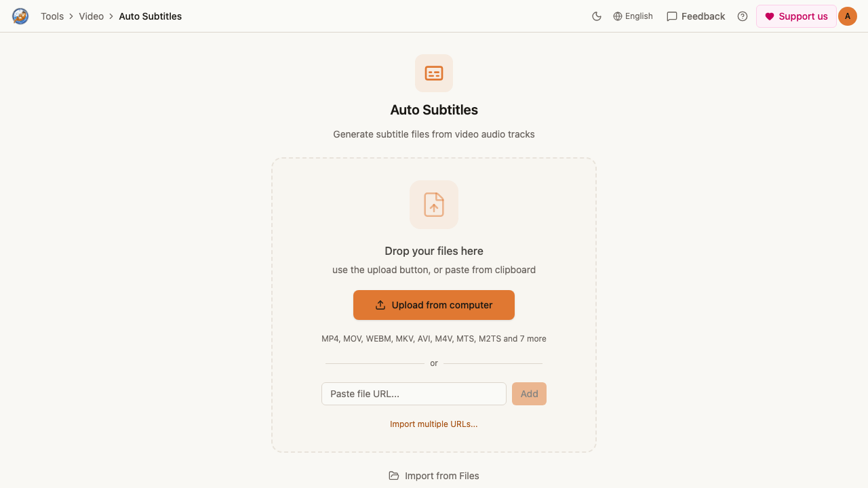Viewport: 868px width, 488px height.
Task: Click the orange subtitles icon above the title
Action: tap(434, 73)
